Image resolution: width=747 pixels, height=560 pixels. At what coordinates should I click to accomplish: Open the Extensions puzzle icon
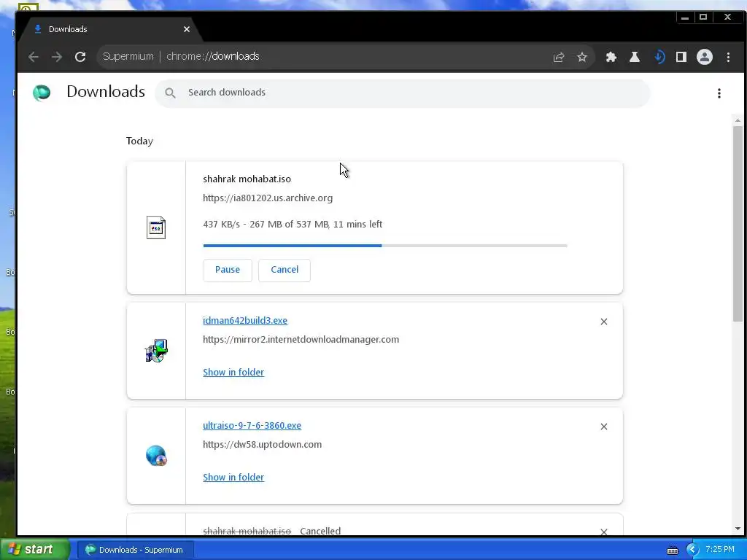[x=611, y=57]
